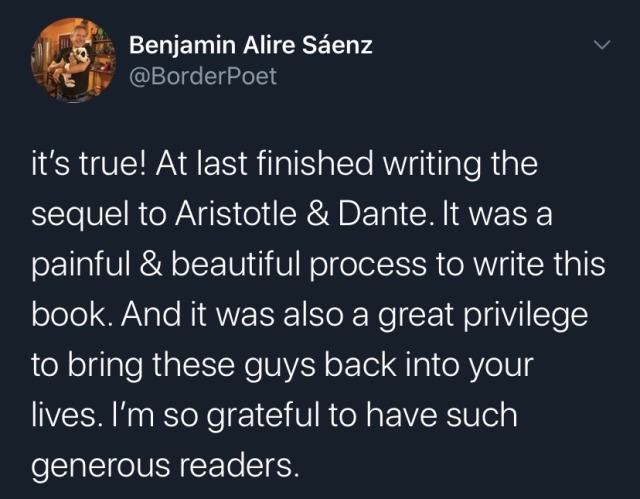Viewport: 640px width, 499px height.
Task: Click the words "bring these guys back"
Action: pos(232,366)
